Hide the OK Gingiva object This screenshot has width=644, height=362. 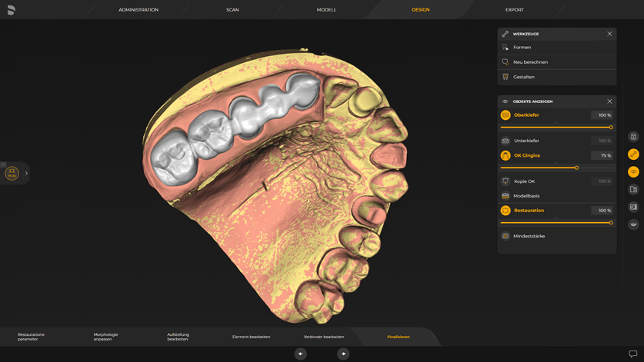pyautogui.click(x=506, y=155)
